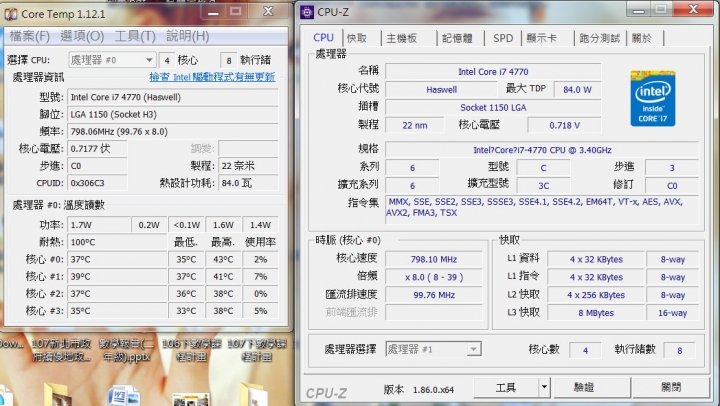Switch to the CPU tab in CPU-Z
Image resolution: width=720 pixels, height=406 pixels.
pyautogui.click(x=323, y=38)
